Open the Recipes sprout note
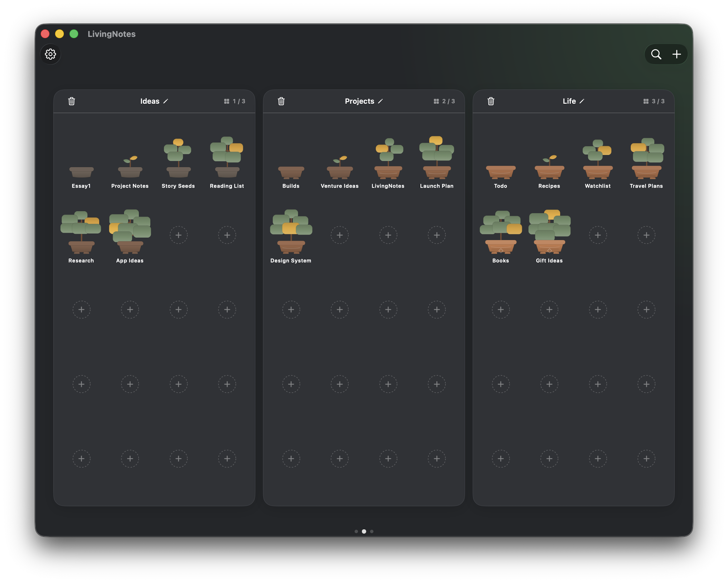Image resolution: width=728 pixels, height=583 pixels. 549,167
